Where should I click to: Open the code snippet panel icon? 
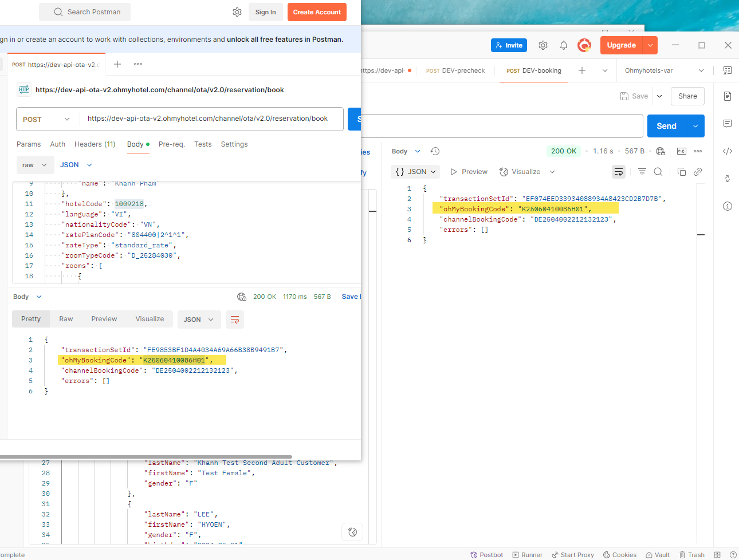click(727, 151)
